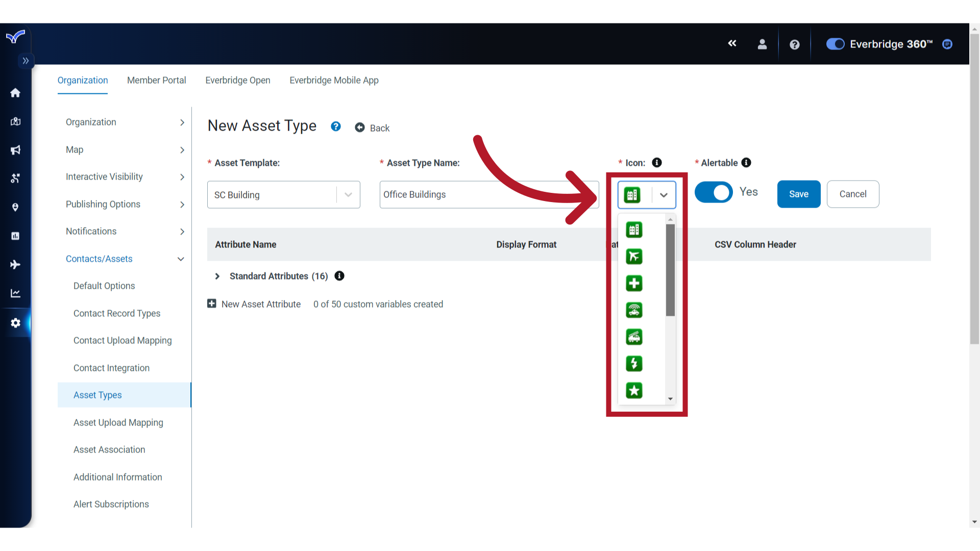Save the new asset type

(799, 194)
